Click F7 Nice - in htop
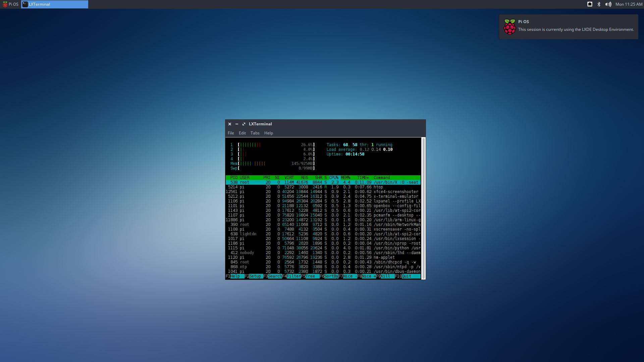This screenshot has height=362, width=644. [347, 276]
